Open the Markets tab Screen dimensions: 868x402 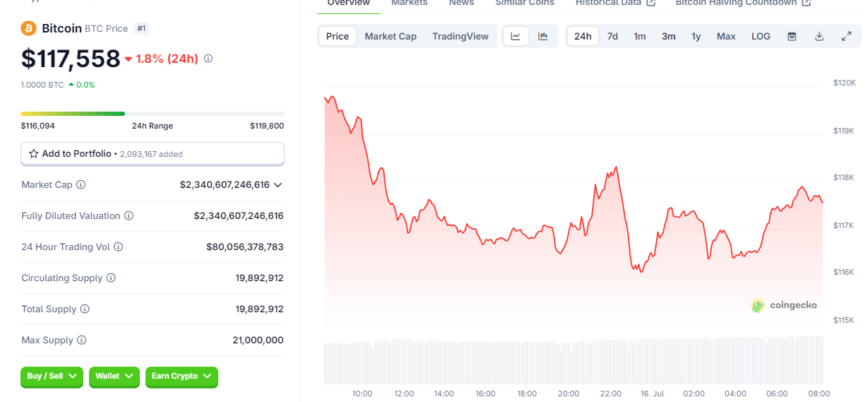pos(409,3)
